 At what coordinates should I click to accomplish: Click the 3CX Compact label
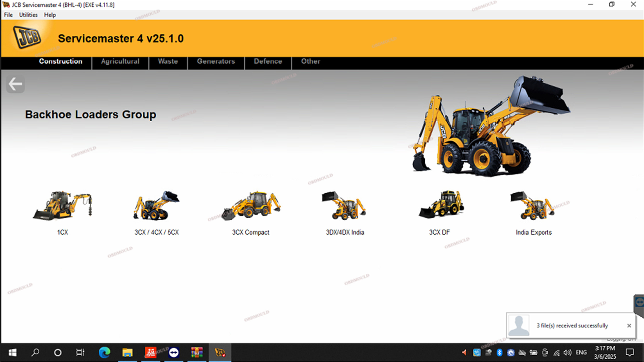tap(251, 232)
